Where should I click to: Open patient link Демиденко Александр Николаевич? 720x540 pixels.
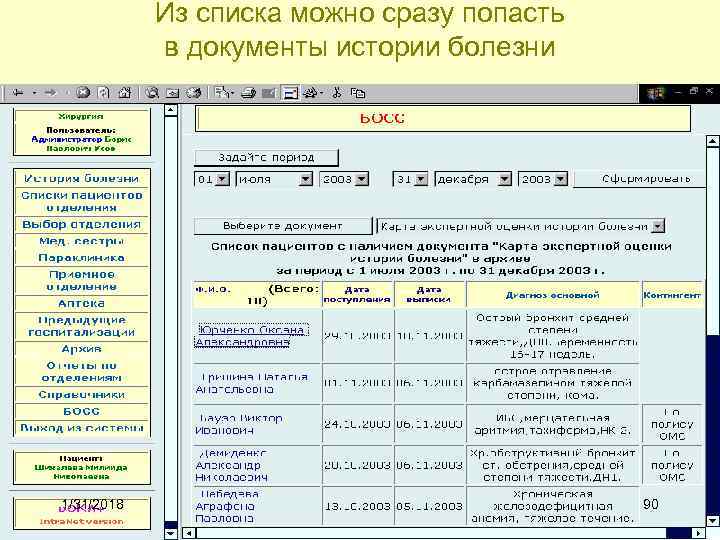click(232, 465)
